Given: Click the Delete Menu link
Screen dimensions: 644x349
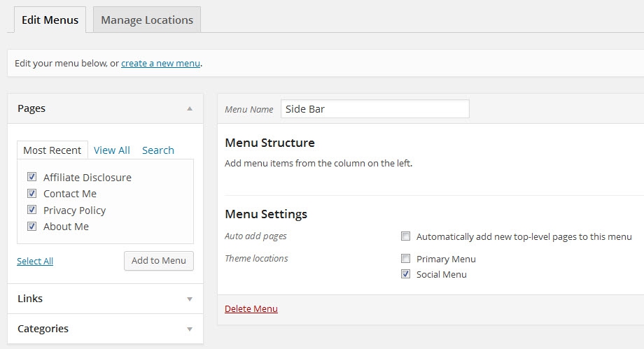Looking at the screenshot, I should click(x=251, y=308).
